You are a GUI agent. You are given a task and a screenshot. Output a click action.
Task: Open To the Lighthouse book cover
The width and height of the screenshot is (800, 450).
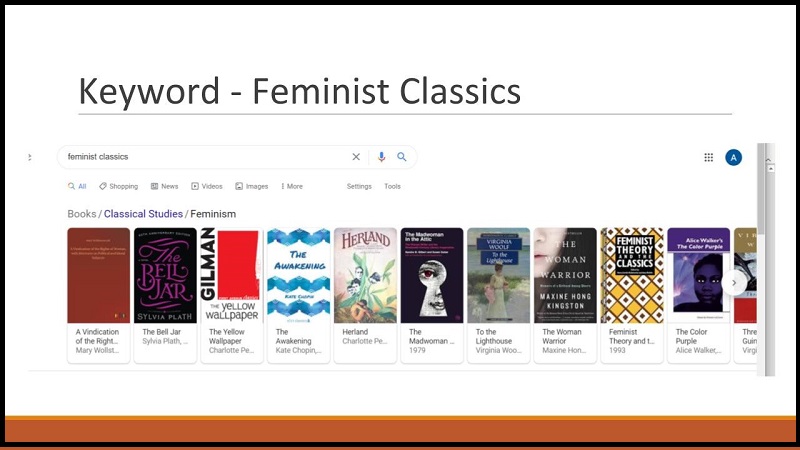(498, 275)
